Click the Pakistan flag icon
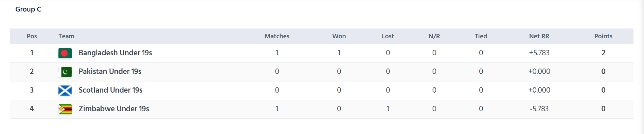Viewport: 644px width, 134px height. coord(65,72)
